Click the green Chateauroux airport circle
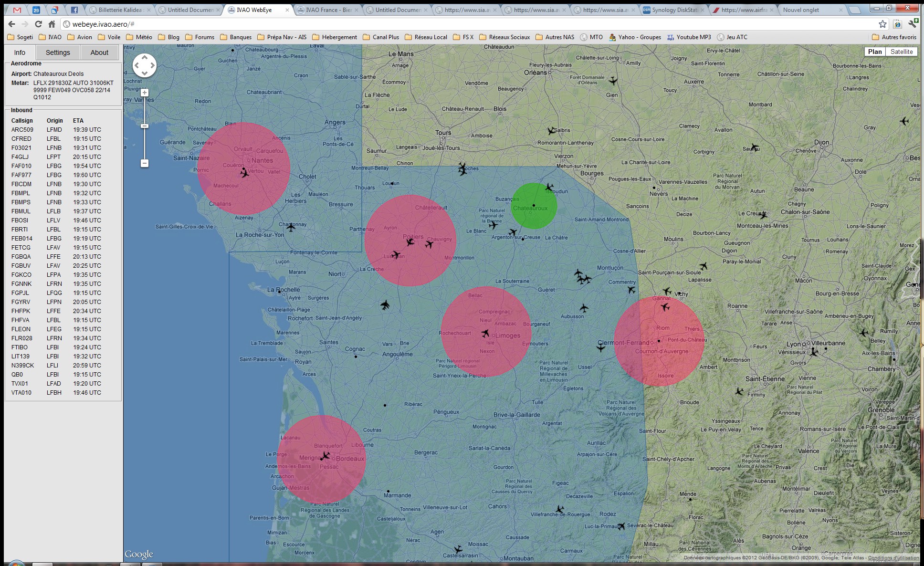This screenshot has height=566, width=924. tap(534, 206)
